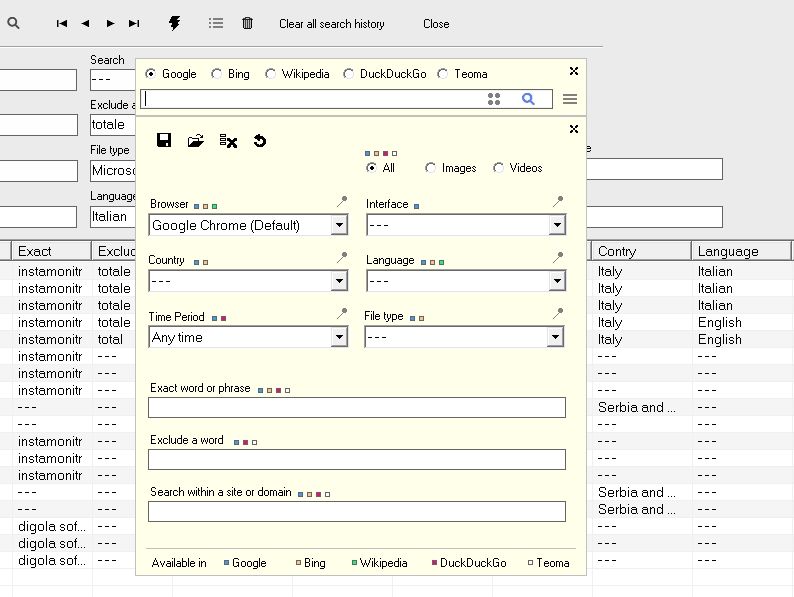The width and height of the screenshot is (794, 597).
Task: Click the Exact word or phrase field
Action: 356,408
